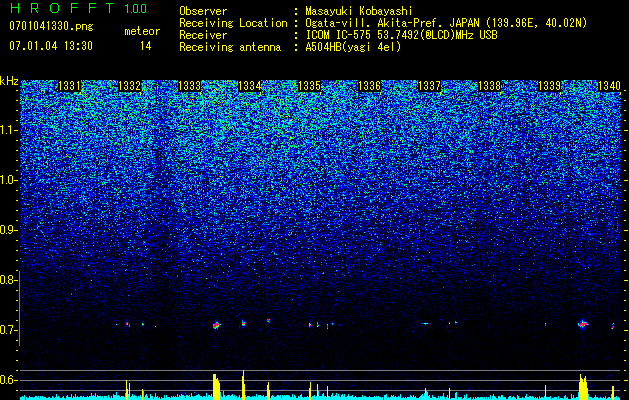Click the faint horizontal echo near 1337
Viewport: 629px width, 400px height.
(425, 323)
